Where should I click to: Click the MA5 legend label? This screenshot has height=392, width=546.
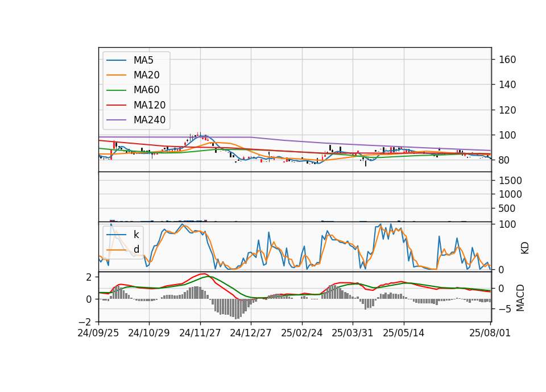[x=143, y=60]
